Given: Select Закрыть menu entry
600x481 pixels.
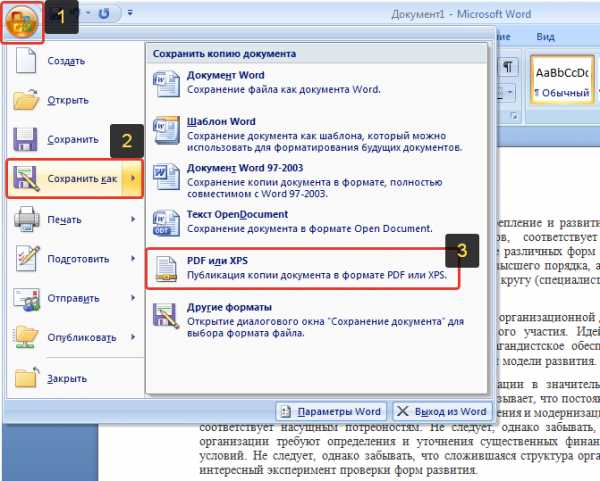Looking at the screenshot, I should 75,378.
